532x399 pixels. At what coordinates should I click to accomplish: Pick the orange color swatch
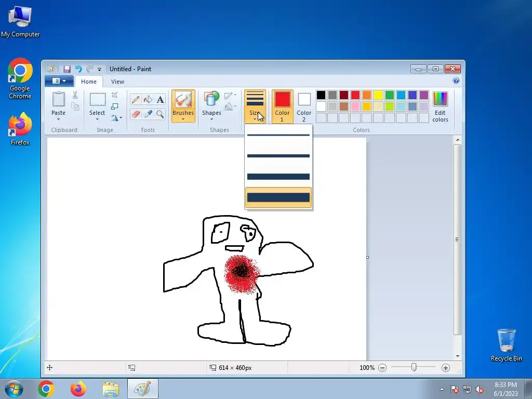[x=367, y=95]
